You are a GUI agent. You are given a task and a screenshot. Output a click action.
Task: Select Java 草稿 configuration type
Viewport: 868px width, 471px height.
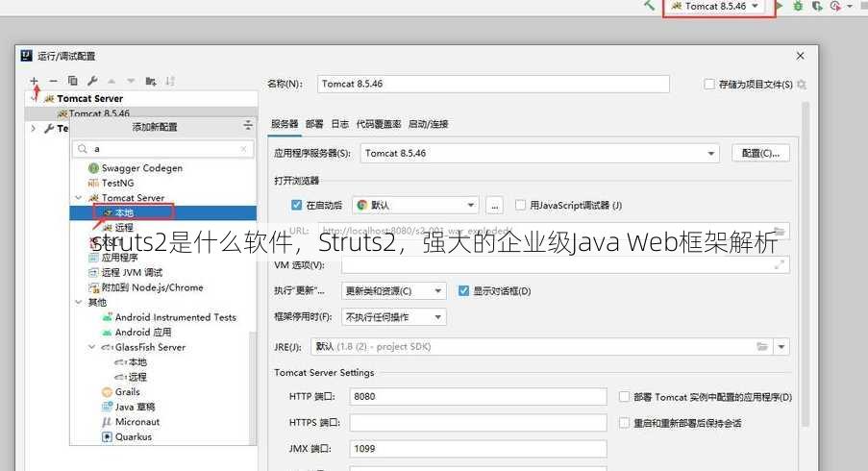pyautogui.click(x=129, y=407)
